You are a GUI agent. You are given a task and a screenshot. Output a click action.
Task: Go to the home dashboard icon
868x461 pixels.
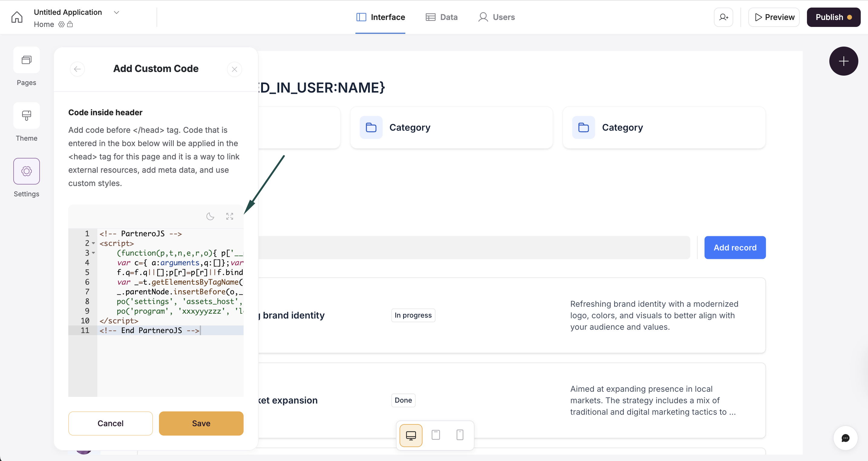17,17
